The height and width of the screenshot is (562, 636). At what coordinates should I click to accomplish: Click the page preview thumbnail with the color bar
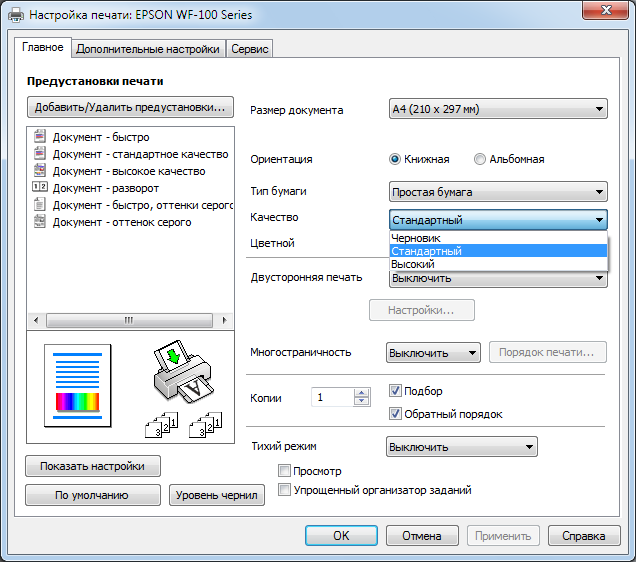click(x=77, y=386)
